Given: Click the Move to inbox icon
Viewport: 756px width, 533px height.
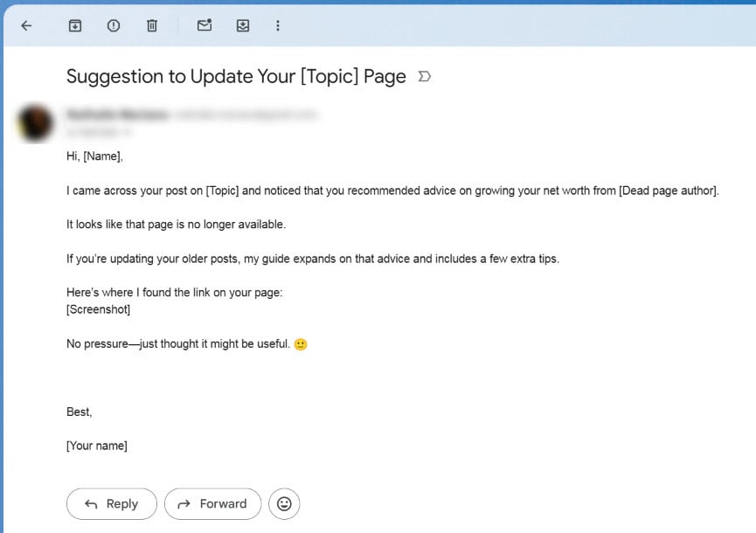Looking at the screenshot, I should (x=243, y=26).
